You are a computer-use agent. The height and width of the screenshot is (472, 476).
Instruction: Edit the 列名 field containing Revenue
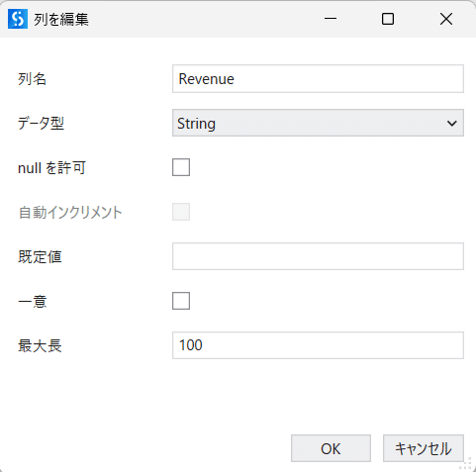(x=318, y=79)
